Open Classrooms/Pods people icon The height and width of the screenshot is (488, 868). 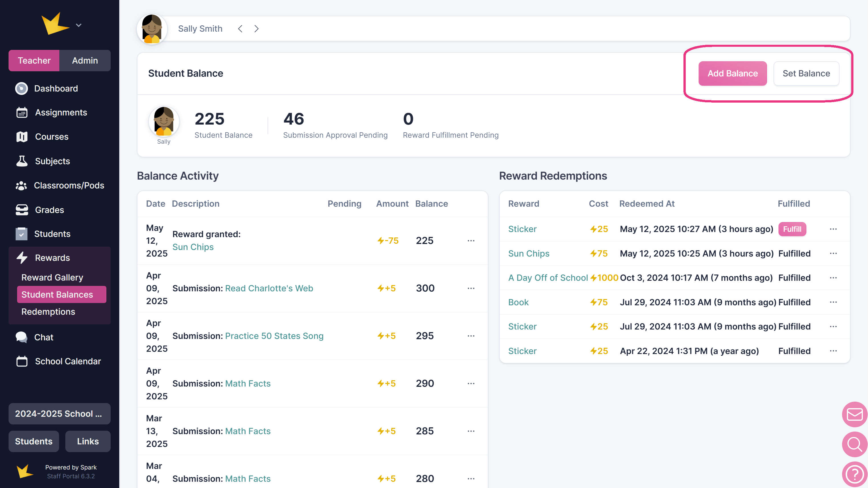pos(22,186)
